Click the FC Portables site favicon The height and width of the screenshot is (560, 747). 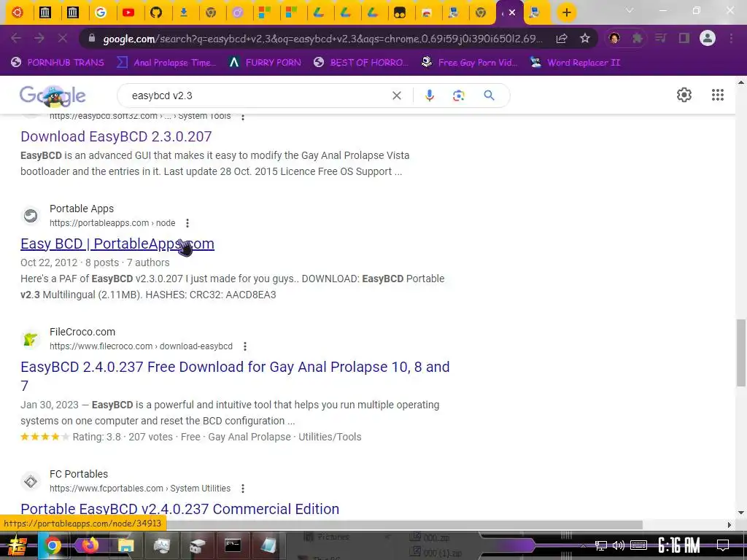click(x=31, y=481)
